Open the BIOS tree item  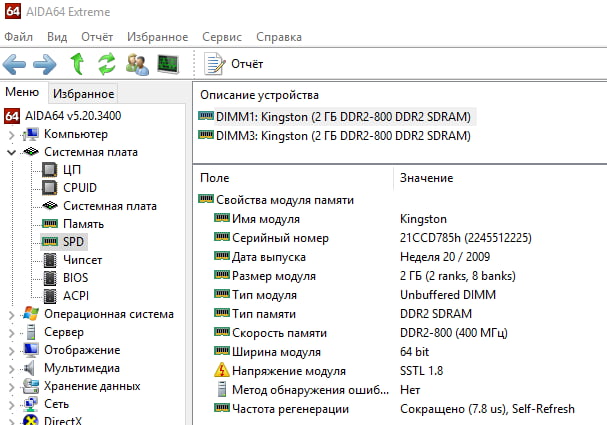(76, 278)
